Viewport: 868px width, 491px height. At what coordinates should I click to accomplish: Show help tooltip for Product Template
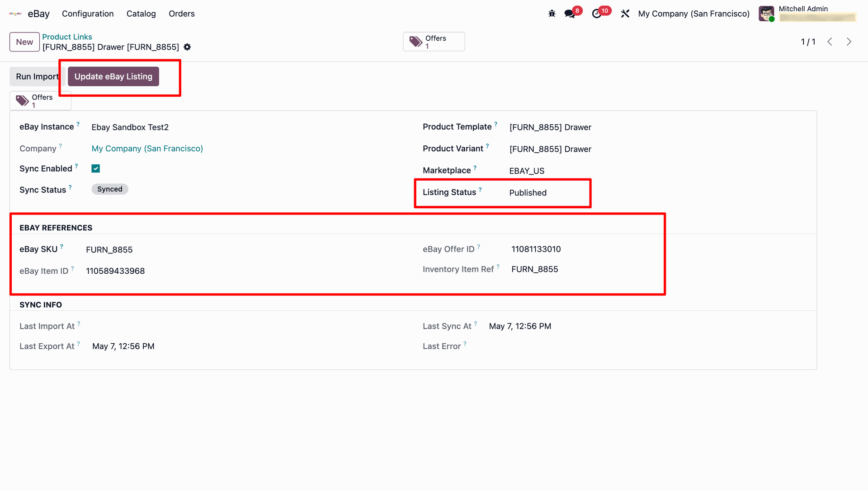pos(495,124)
